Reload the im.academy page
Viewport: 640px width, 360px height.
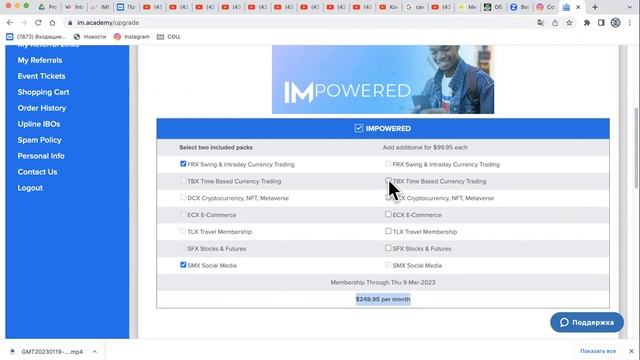tap(38, 23)
